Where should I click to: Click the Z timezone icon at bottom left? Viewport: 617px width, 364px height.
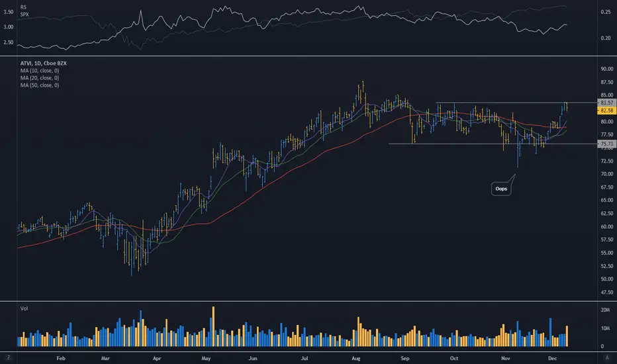point(8,357)
